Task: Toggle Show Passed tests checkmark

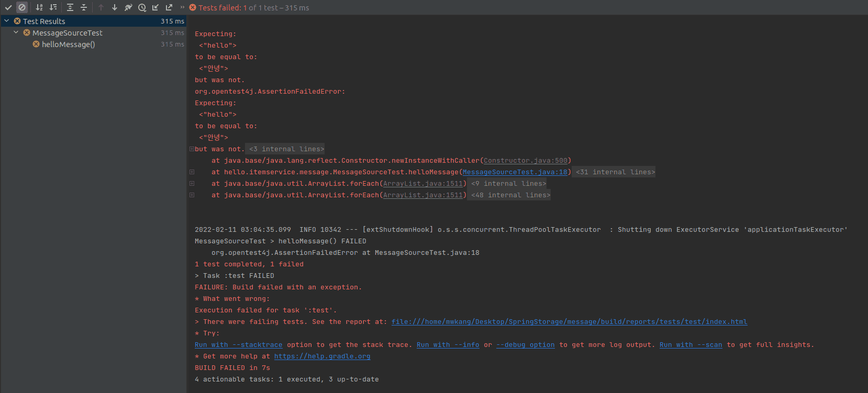Action: tap(8, 7)
